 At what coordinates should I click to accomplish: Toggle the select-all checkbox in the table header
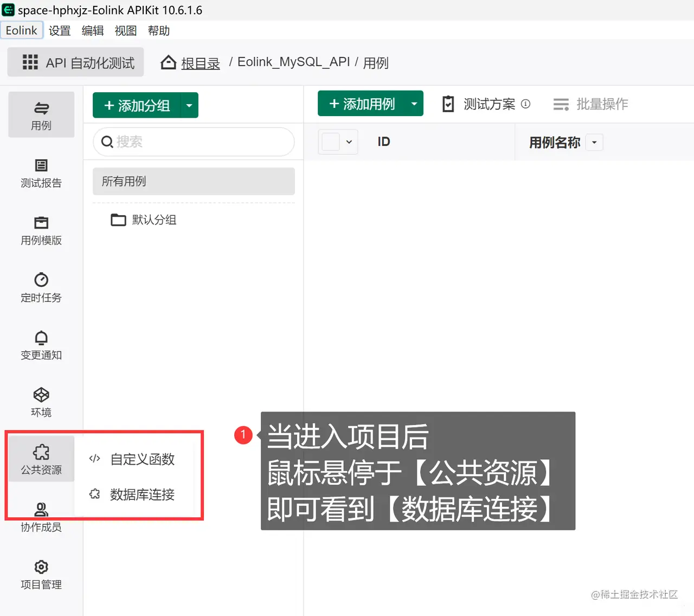pyautogui.click(x=331, y=142)
